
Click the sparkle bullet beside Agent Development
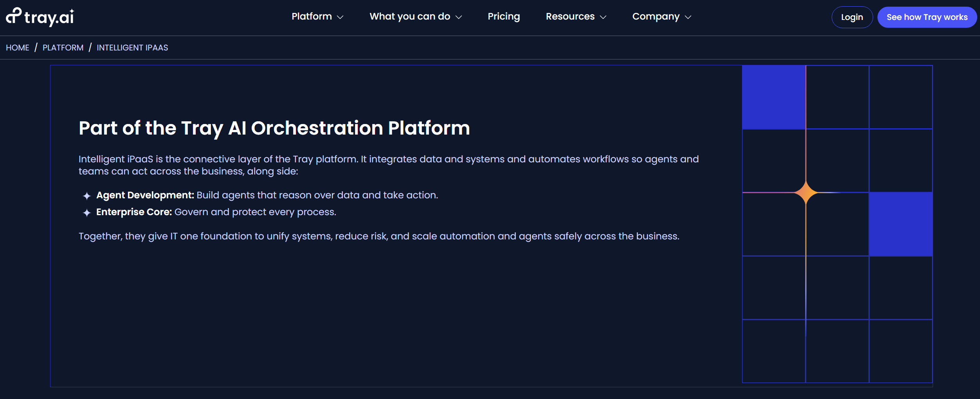click(x=87, y=196)
